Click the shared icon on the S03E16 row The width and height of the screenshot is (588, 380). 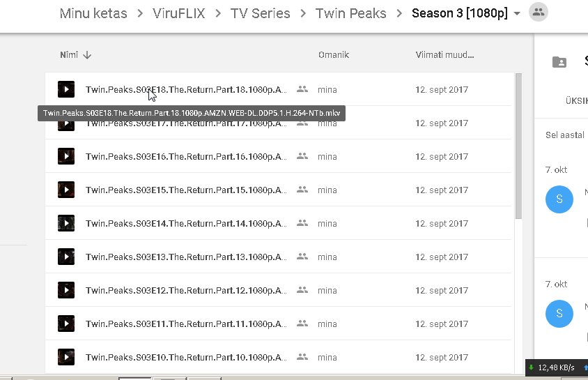pos(302,156)
